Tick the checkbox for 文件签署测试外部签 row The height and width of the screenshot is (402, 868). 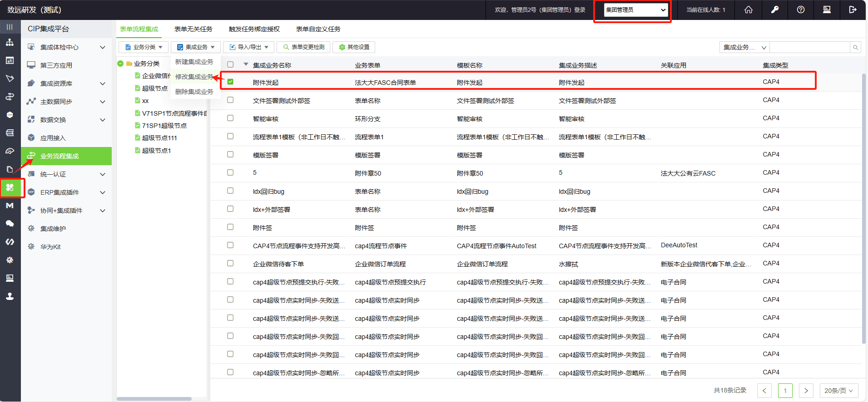click(230, 100)
